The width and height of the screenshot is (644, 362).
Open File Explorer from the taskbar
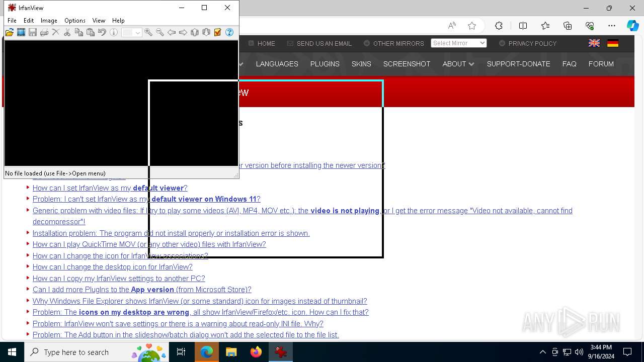click(x=231, y=352)
